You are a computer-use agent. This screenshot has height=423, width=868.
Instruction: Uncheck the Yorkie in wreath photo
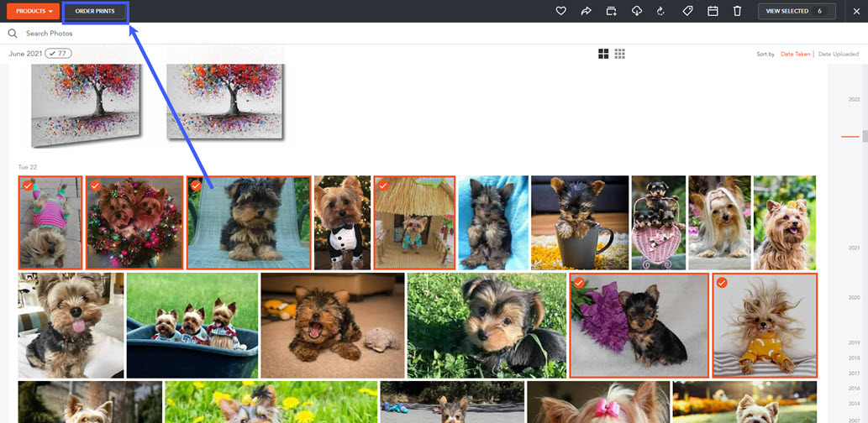[95, 185]
